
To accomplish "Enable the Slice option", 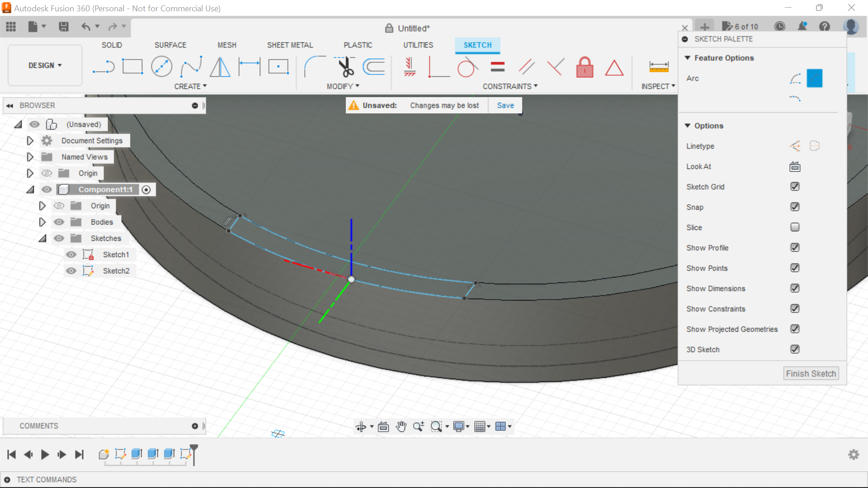I will pos(795,227).
